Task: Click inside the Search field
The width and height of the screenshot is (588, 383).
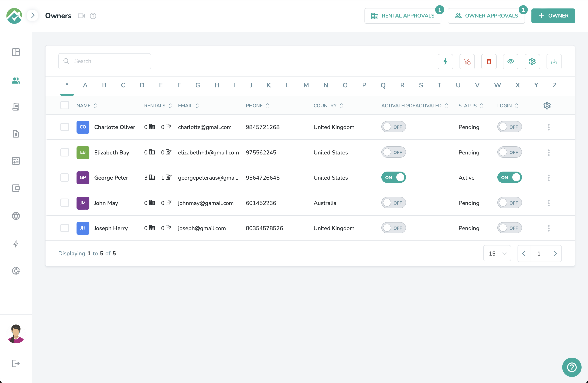Action: click(x=105, y=61)
